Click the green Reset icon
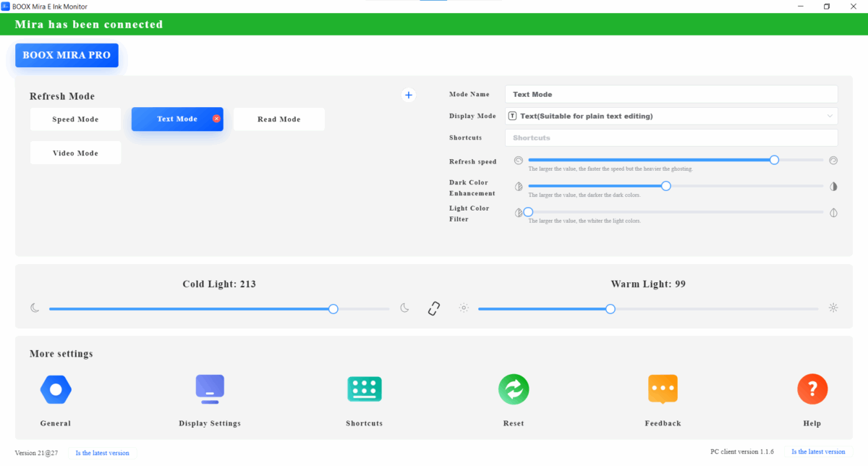 pyautogui.click(x=514, y=389)
